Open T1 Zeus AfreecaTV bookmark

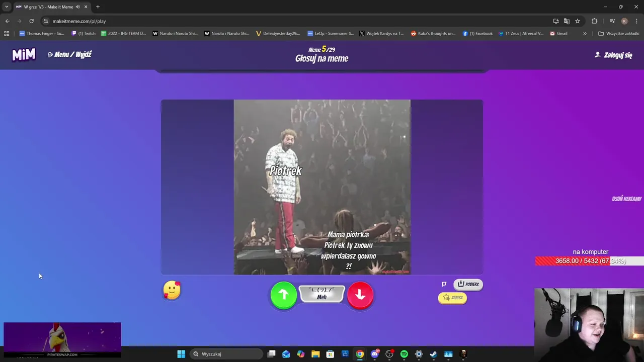(x=521, y=34)
